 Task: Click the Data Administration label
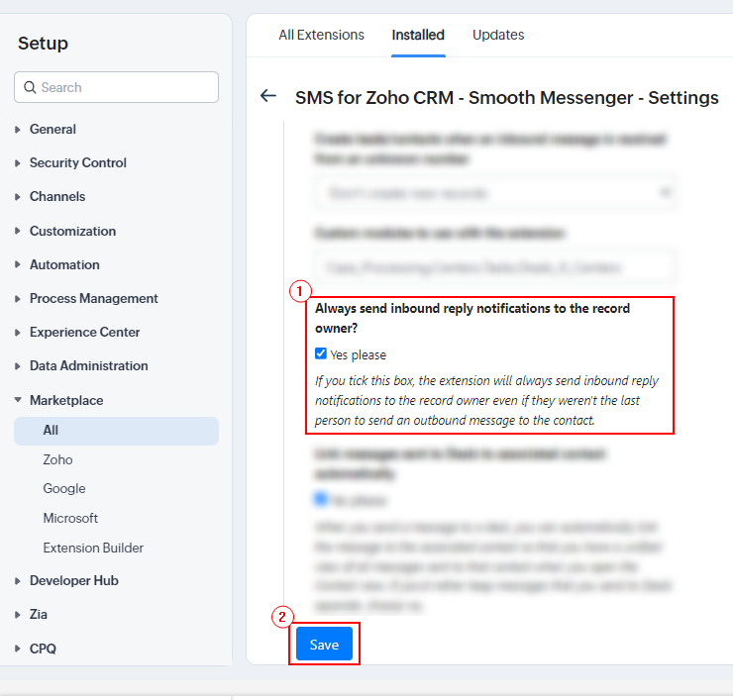[x=89, y=366]
